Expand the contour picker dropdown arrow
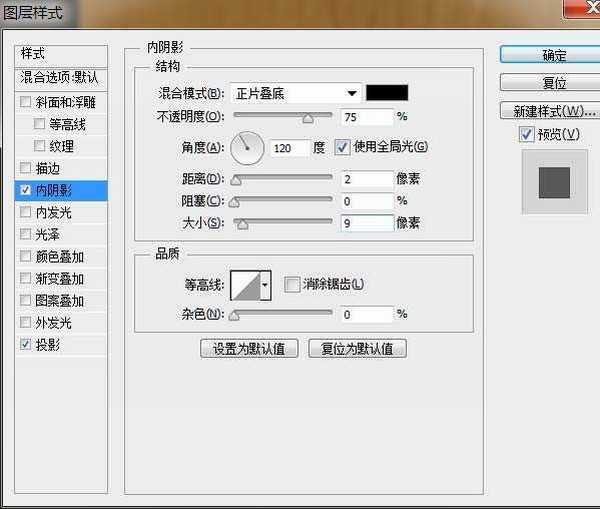The width and height of the screenshot is (600, 509). (x=265, y=285)
